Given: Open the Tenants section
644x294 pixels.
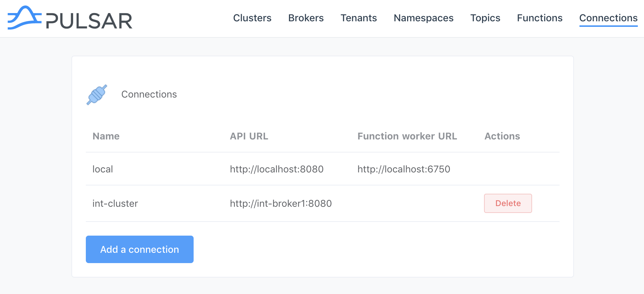Looking at the screenshot, I should click(359, 18).
